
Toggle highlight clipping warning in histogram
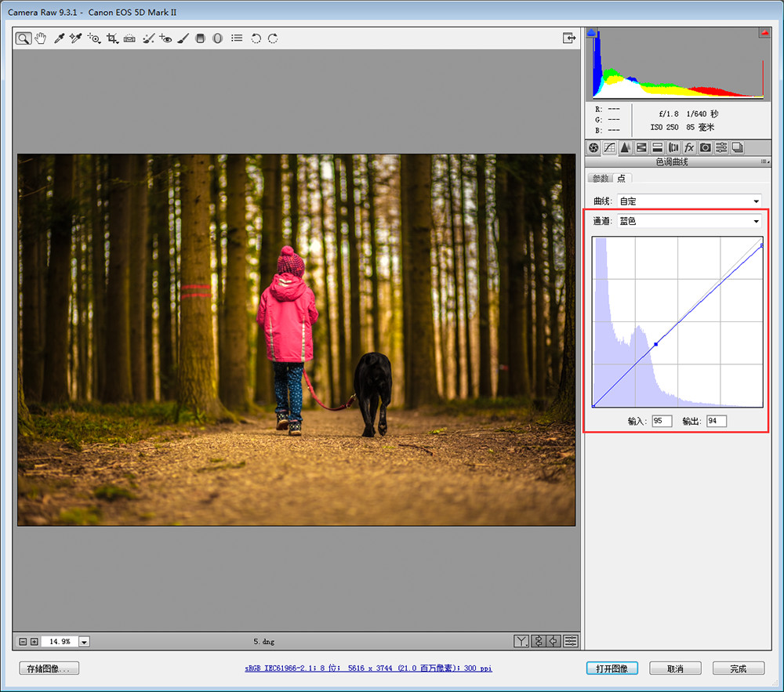coord(764,33)
